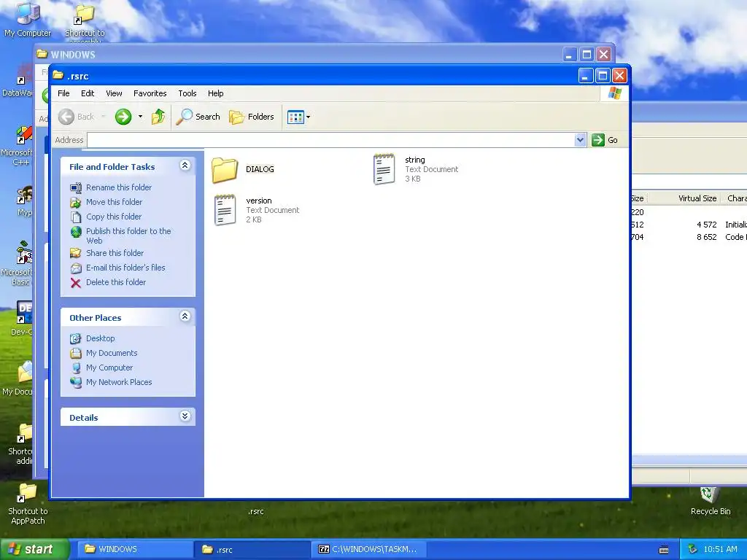Collapse the File and Folder Tasks panel
Image resolution: width=747 pixels, height=560 pixels.
(x=185, y=166)
